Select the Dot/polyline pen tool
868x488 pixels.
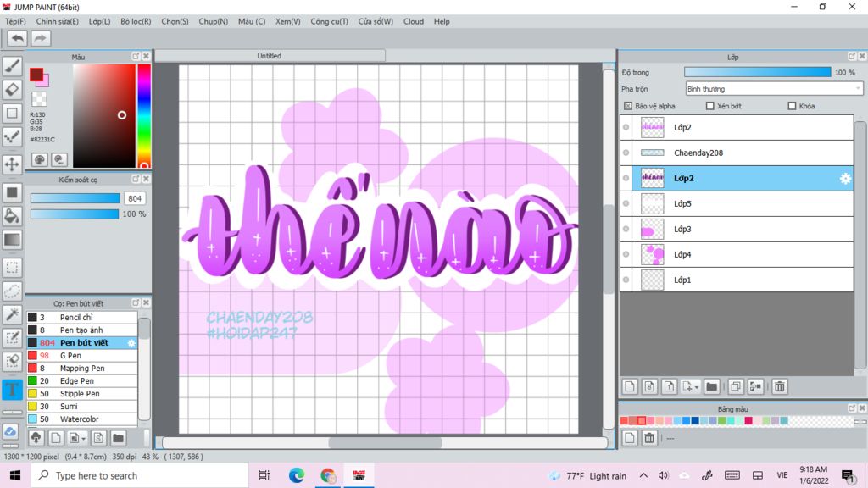click(12, 137)
